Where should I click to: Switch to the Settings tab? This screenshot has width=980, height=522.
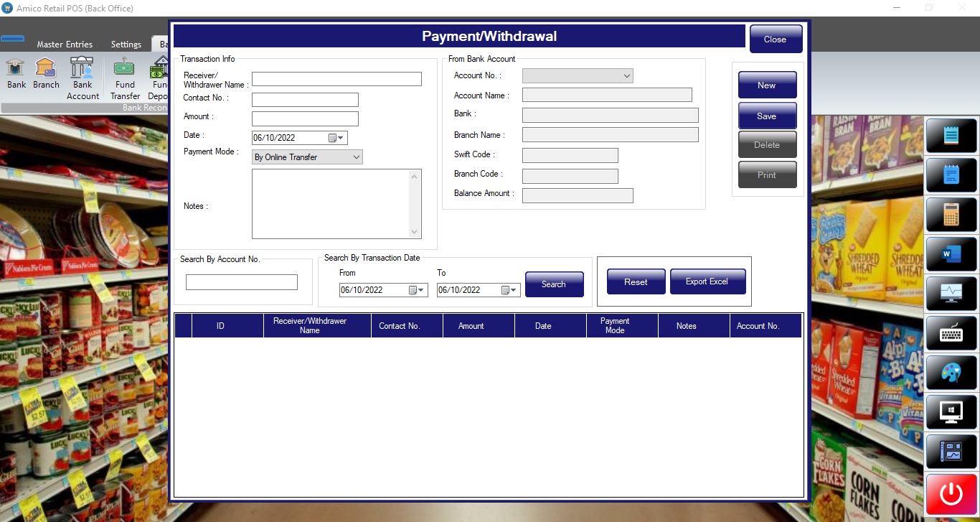tap(126, 45)
